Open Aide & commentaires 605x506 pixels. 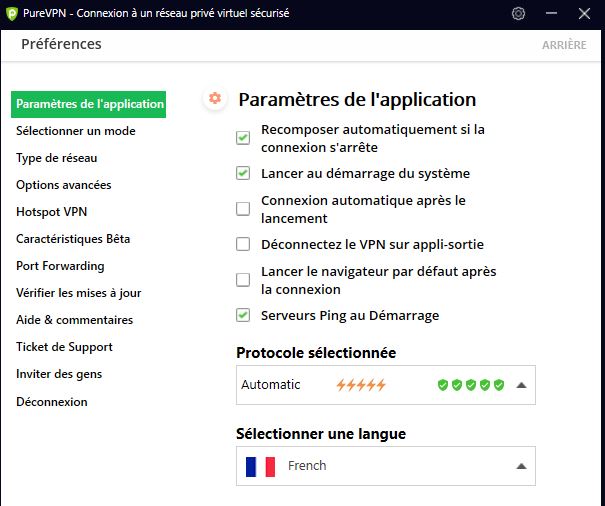point(74,320)
